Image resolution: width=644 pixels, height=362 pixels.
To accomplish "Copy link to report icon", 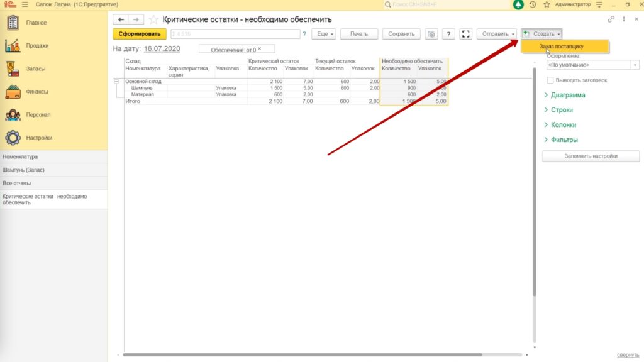I will (611, 19).
